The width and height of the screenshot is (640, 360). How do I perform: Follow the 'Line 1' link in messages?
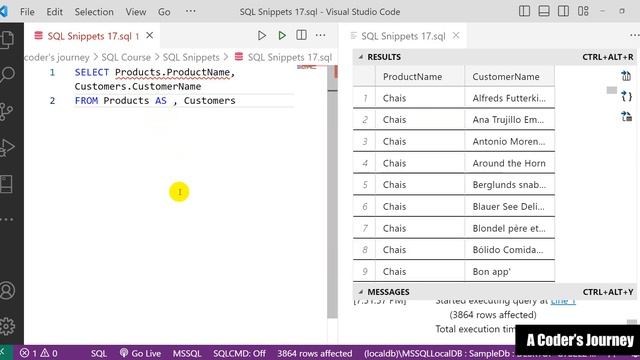tap(563, 301)
